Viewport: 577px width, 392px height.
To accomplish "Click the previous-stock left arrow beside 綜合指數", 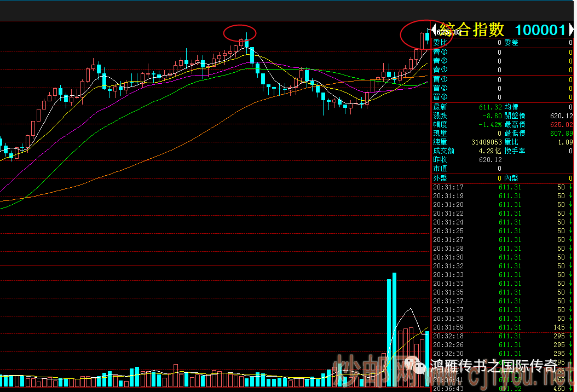I will tap(434, 30).
